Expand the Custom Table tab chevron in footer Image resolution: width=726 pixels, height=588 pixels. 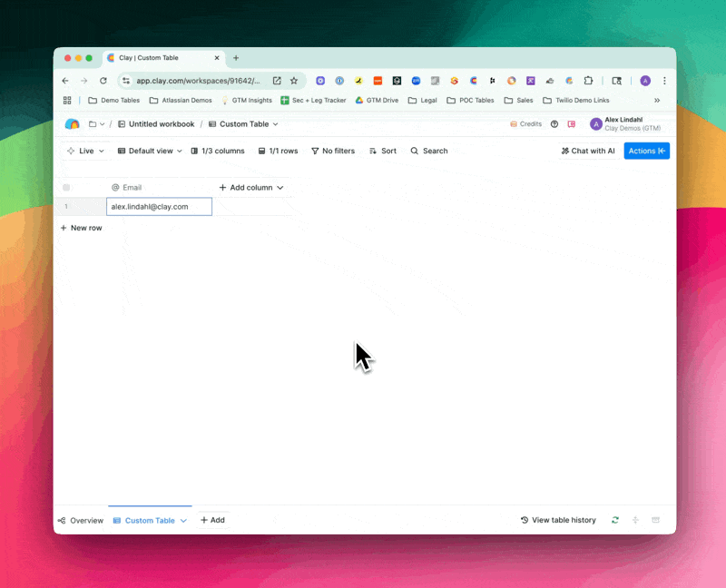click(x=183, y=521)
